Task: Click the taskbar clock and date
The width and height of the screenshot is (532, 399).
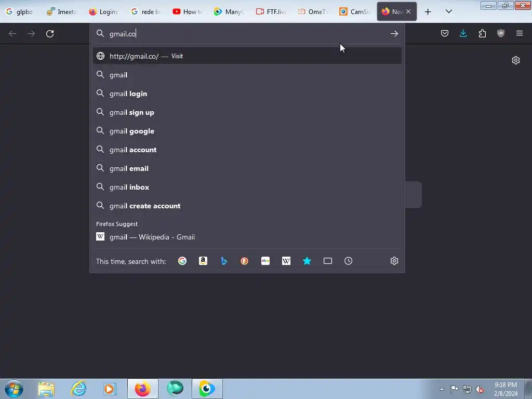Action: pos(506,389)
